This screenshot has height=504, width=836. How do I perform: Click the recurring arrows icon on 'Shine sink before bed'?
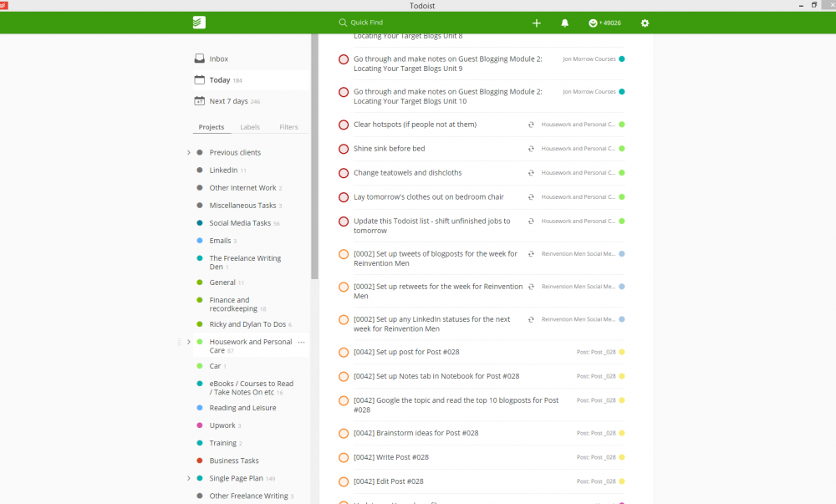[x=529, y=149]
